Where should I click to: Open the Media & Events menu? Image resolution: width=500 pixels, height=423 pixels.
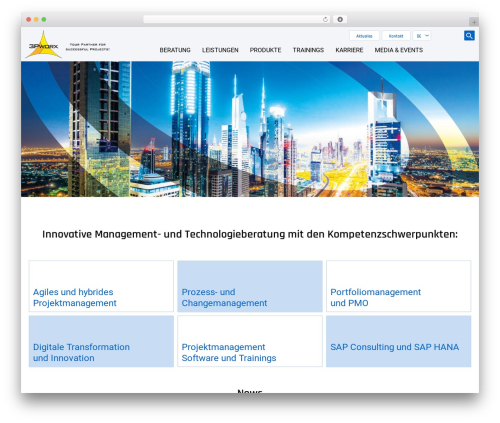[399, 50]
